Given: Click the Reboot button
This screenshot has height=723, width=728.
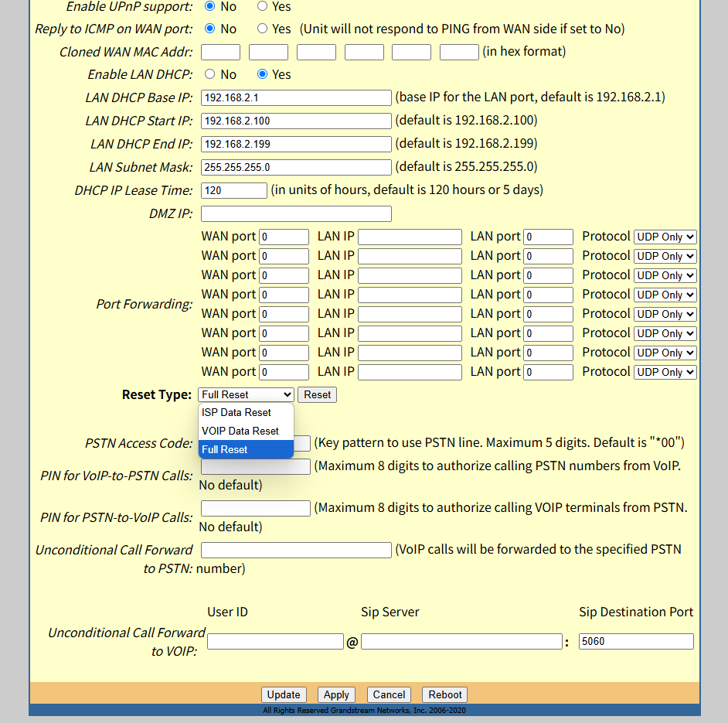Looking at the screenshot, I should [x=445, y=694].
